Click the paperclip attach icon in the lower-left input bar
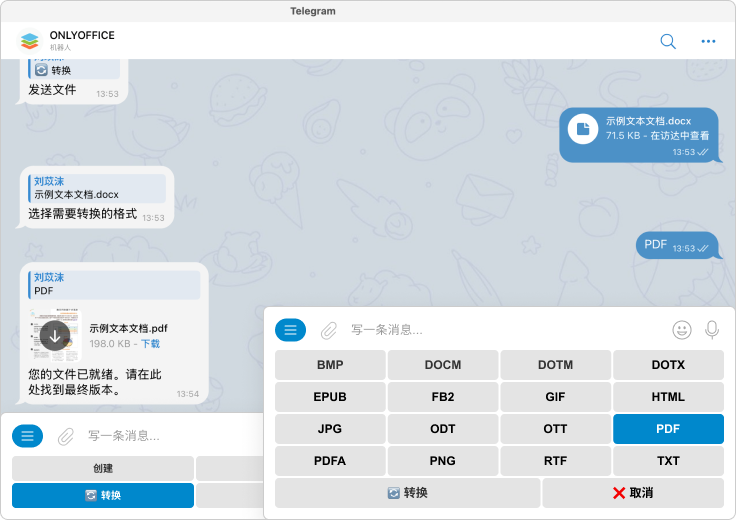 pos(66,436)
